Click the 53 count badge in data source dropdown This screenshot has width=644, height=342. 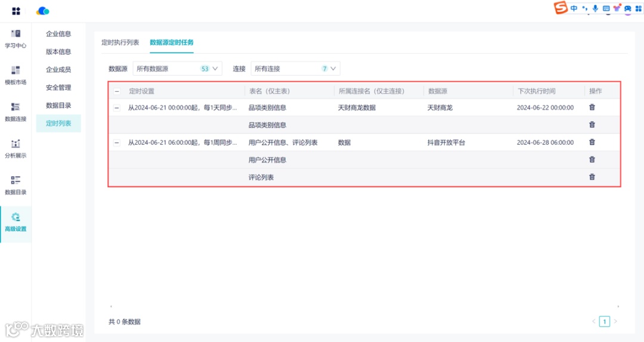(205, 69)
